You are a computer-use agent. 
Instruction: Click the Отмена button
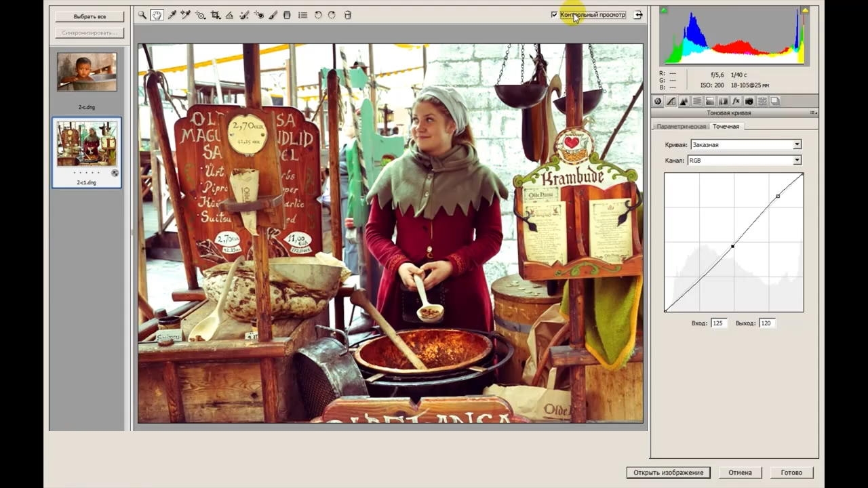coord(740,472)
